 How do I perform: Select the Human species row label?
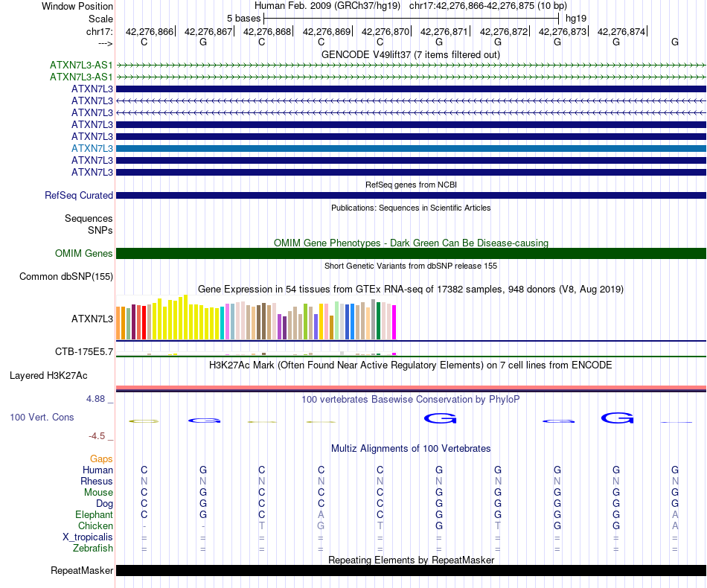click(97, 470)
